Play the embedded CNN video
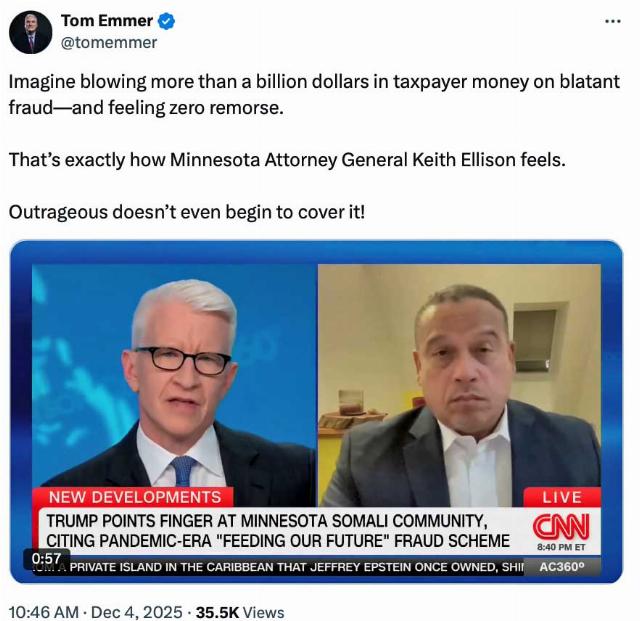Image resolution: width=640 pixels, height=621 pixels. [x=316, y=412]
